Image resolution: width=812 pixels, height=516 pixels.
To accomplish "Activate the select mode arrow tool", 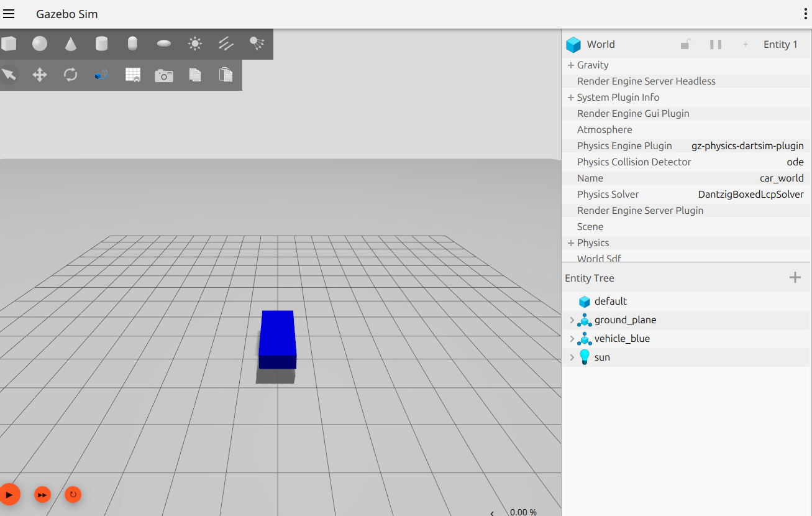I will pos(9,75).
